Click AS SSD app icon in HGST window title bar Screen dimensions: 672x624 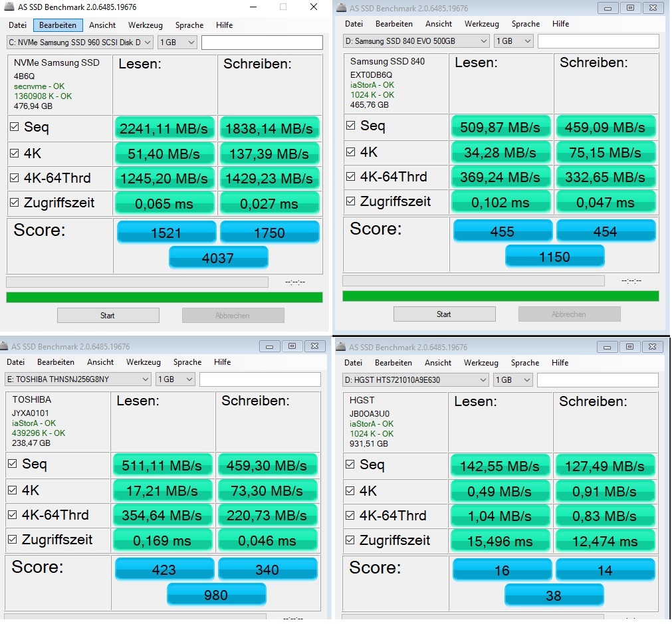click(x=341, y=347)
